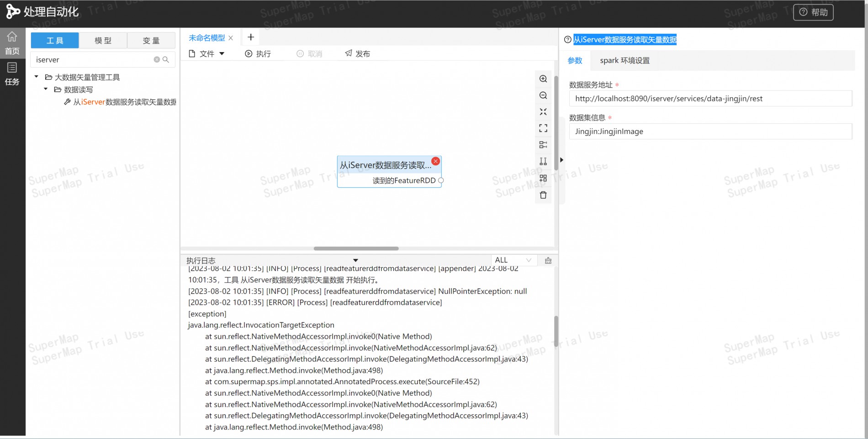Click the 数据集信息 input field

point(710,131)
